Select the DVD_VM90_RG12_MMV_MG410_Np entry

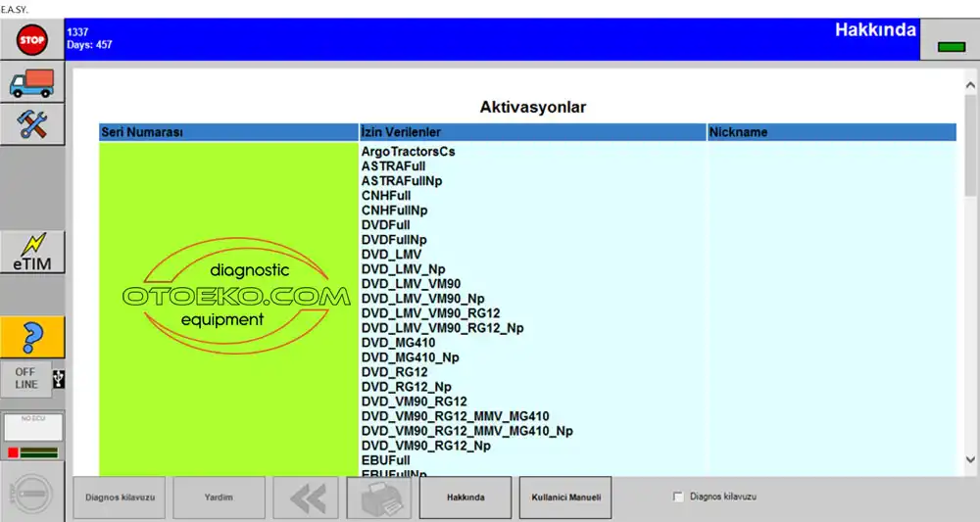click(x=466, y=431)
